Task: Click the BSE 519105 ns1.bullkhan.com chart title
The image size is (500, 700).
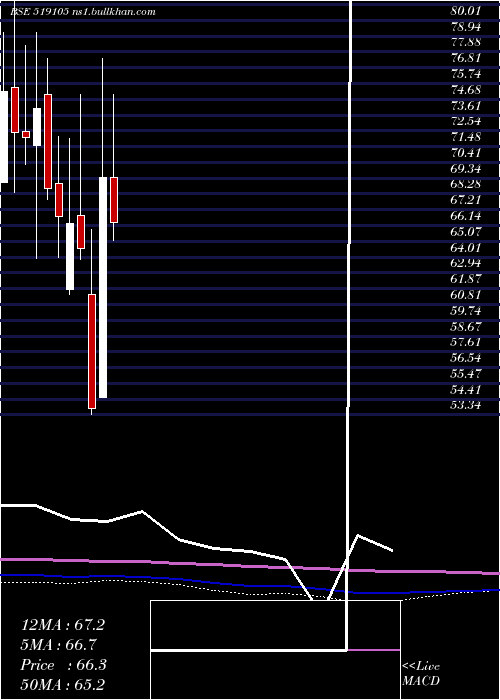Action: click(83, 12)
